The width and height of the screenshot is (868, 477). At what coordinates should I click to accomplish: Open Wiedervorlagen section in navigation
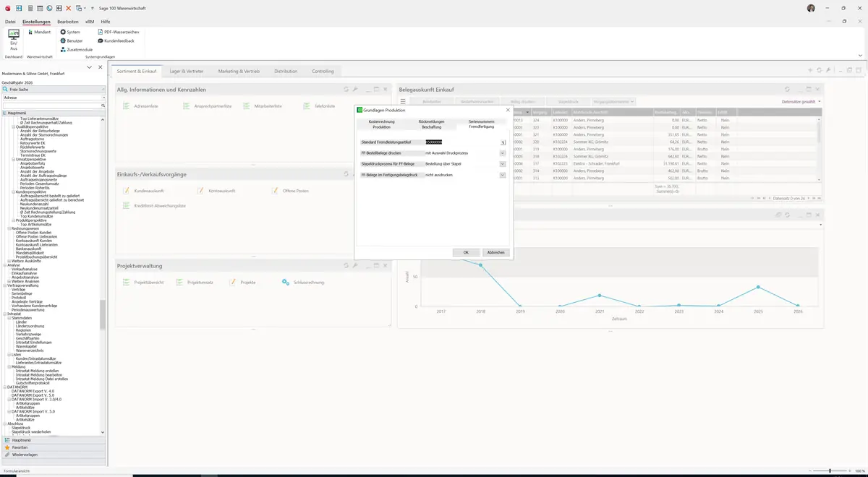point(54,455)
